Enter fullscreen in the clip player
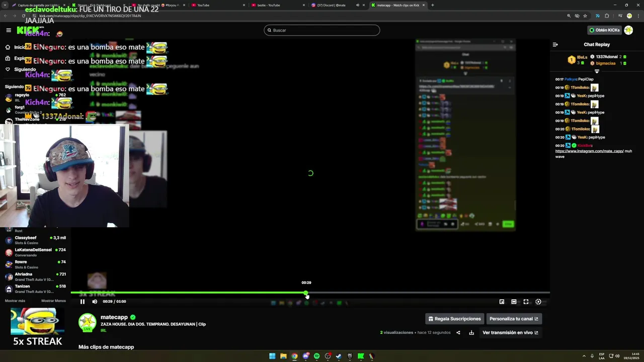Image resolution: width=644 pixels, height=362 pixels. pos(526,302)
